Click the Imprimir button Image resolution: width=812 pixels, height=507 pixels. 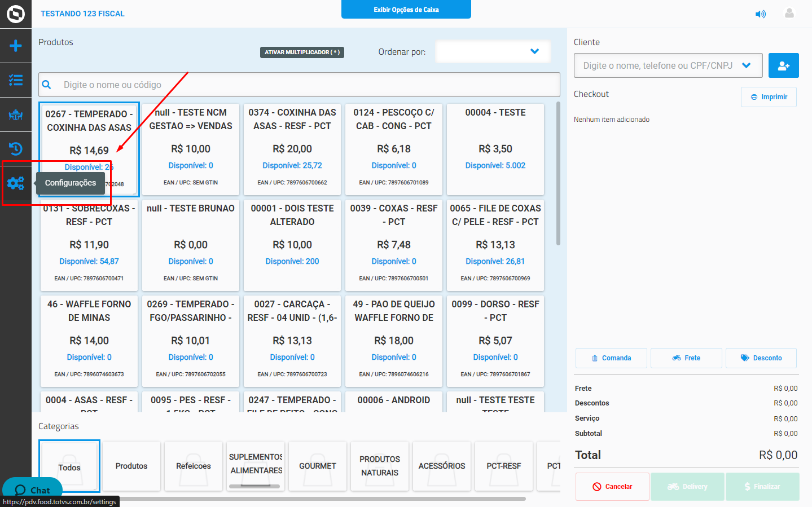[x=768, y=97]
